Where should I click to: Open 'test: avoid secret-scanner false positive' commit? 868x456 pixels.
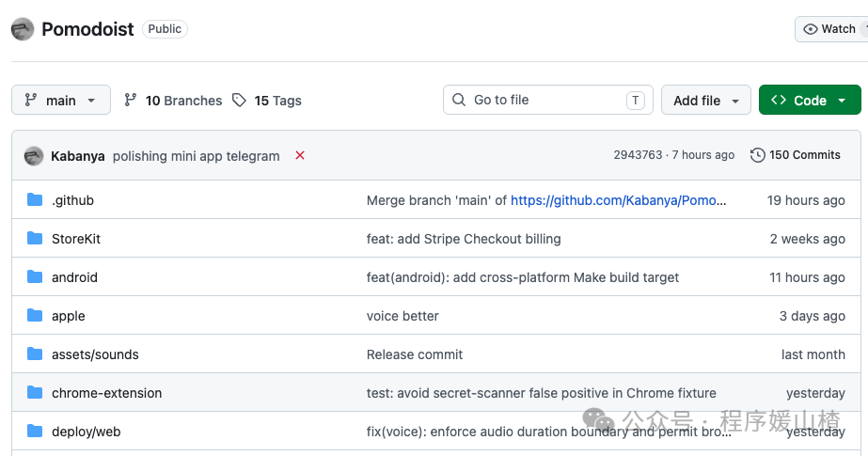point(541,393)
